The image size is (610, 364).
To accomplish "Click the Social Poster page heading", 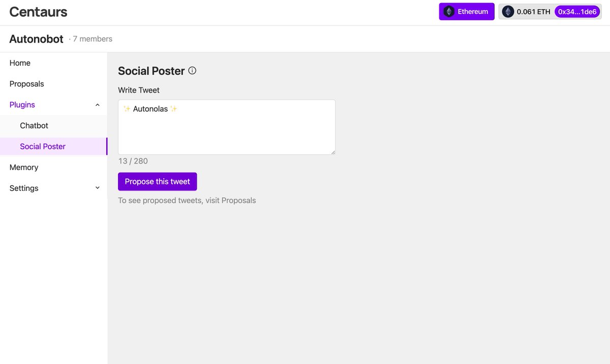I will [151, 71].
